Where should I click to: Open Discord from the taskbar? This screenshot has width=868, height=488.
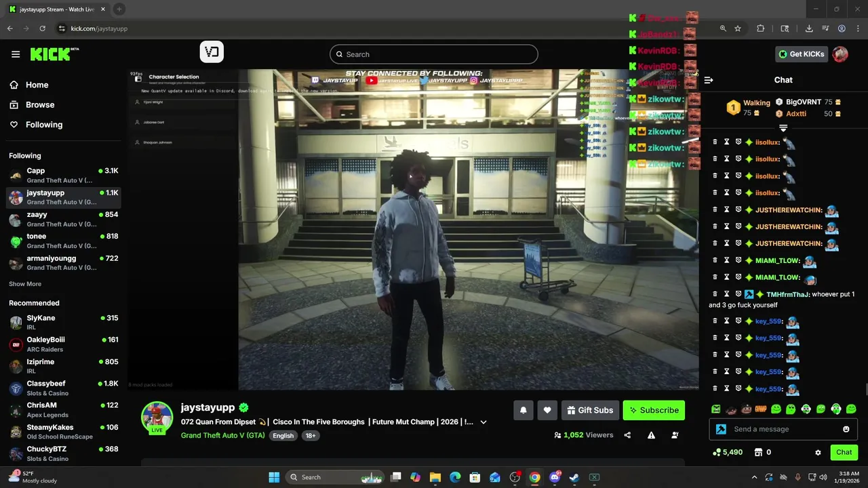[x=555, y=477]
